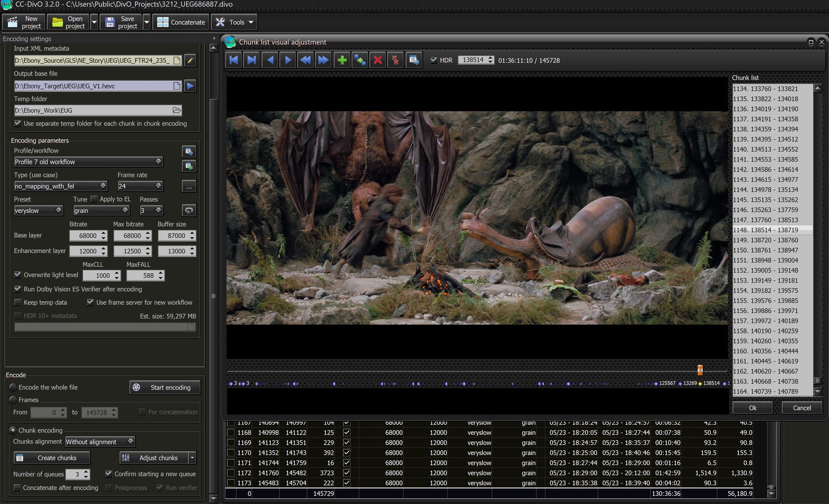The height and width of the screenshot is (504, 829).
Task: Open the Tools menu
Action: 234,22
